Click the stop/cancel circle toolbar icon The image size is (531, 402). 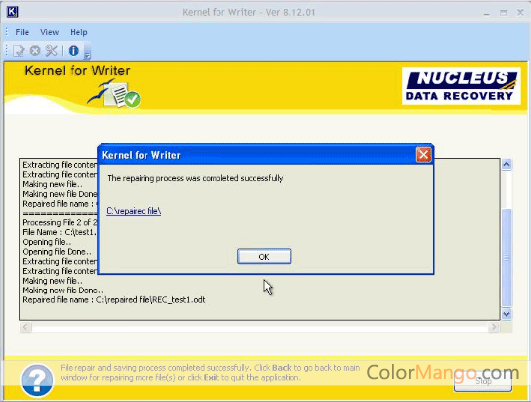35,51
